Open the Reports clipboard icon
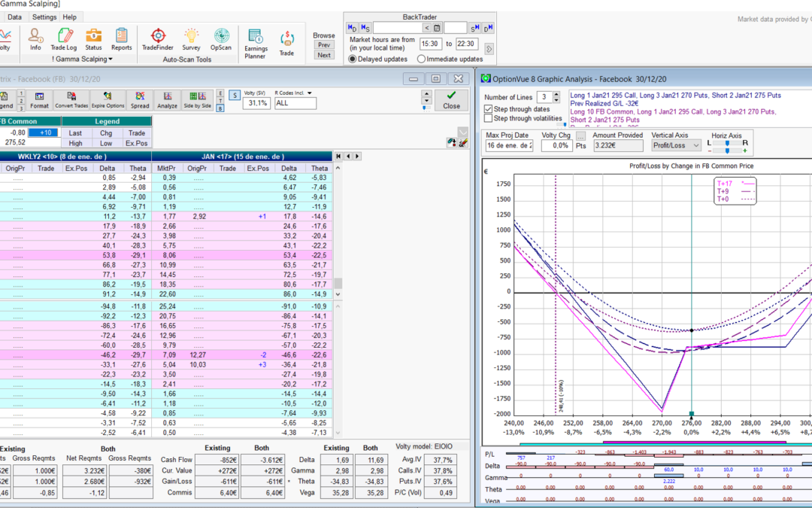This screenshot has width=812, height=508. (122, 39)
